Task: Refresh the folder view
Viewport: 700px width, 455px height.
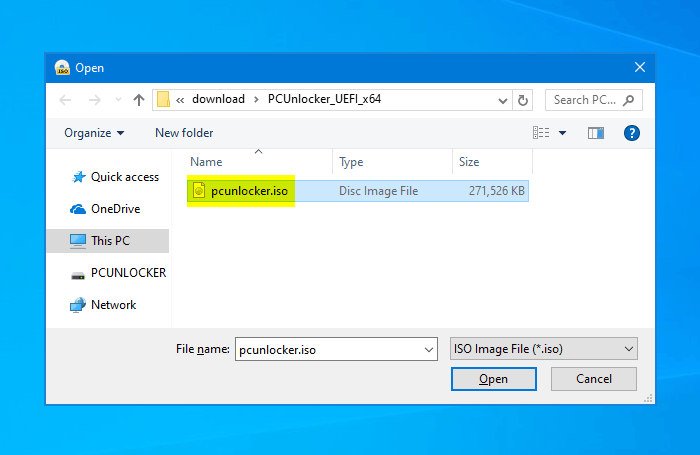Action: (523, 100)
